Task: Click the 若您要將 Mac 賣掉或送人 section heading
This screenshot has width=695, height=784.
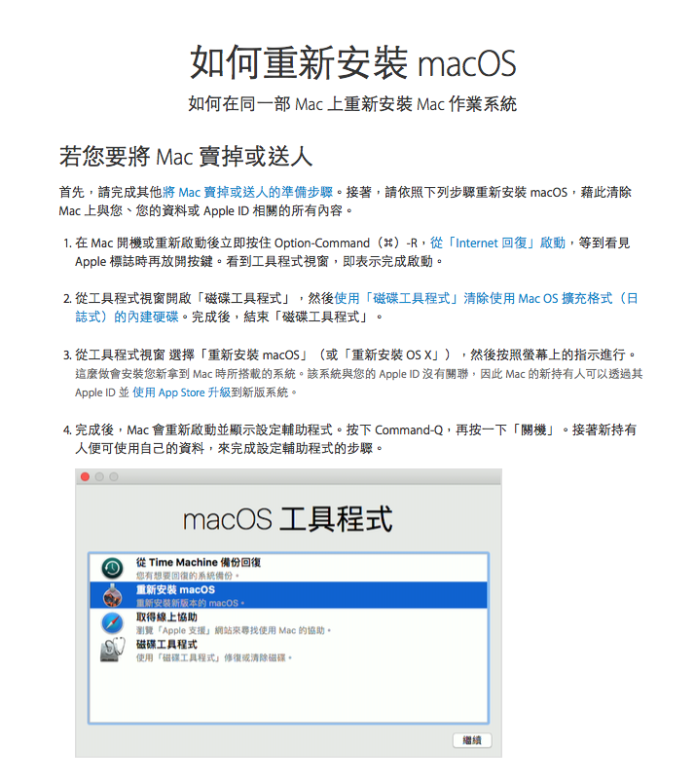Action: [186, 156]
